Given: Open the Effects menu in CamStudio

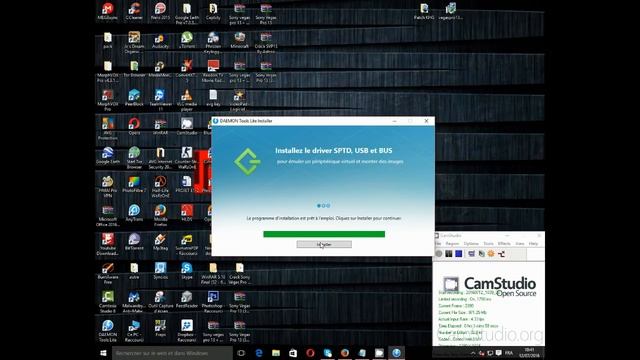Looking at the screenshot, I should [x=504, y=244].
